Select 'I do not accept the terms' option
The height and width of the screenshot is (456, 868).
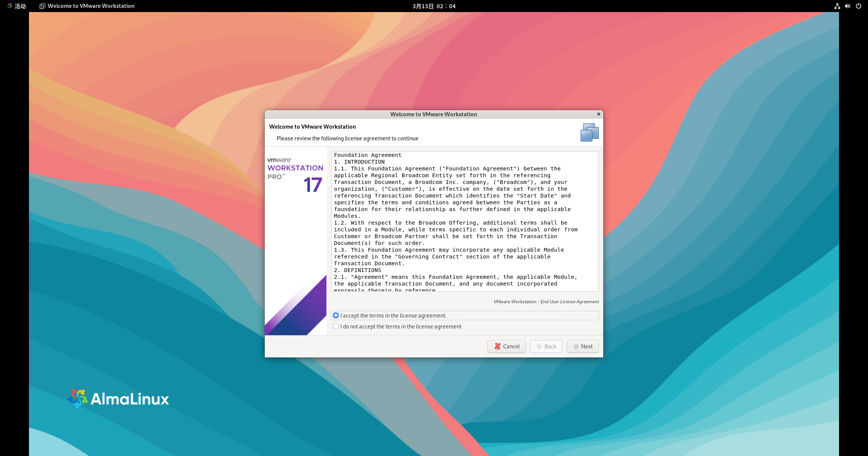(336, 327)
